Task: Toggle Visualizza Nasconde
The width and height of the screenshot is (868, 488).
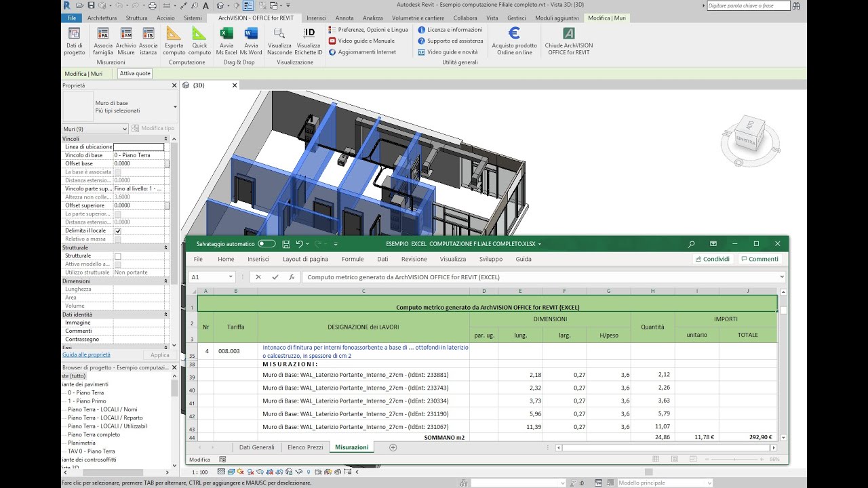Action: tap(279, 41)
